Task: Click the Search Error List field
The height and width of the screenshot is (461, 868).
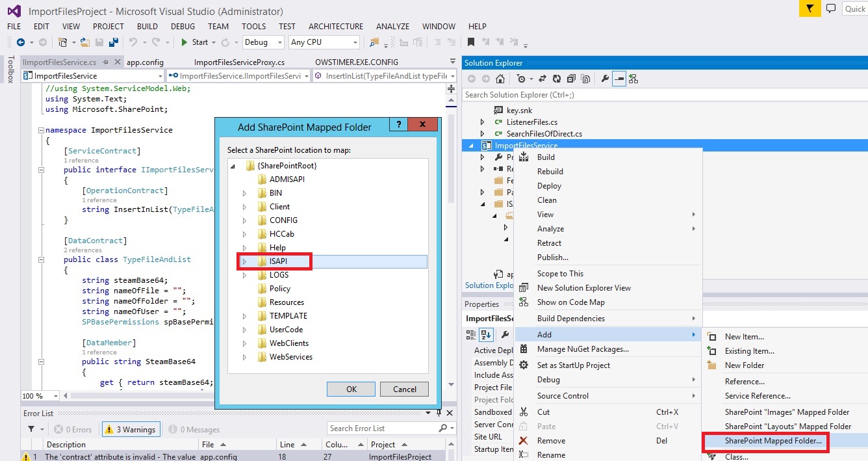Action: pyautogui.click(x=392, y=428)
